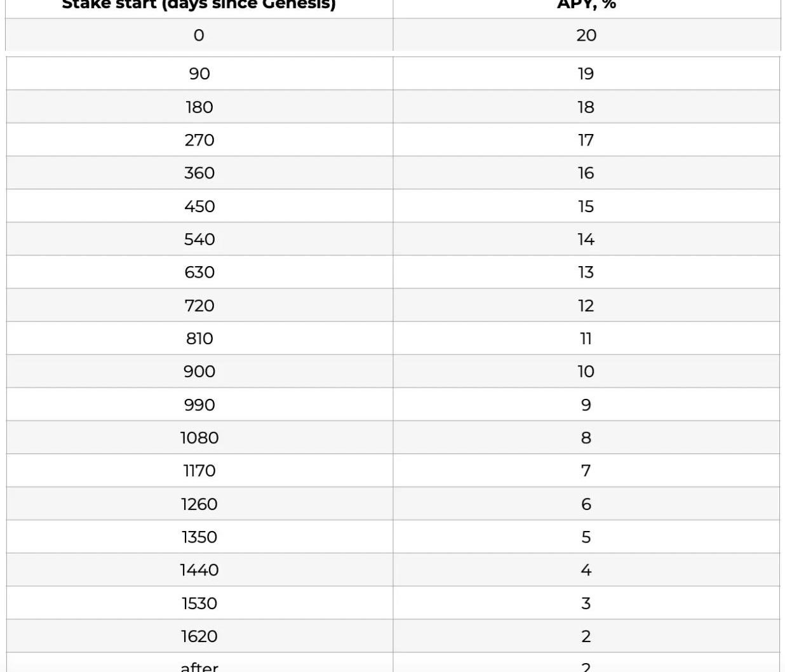Select the 450 days stake start cell
785x672 pixels.
click(199, 206)
